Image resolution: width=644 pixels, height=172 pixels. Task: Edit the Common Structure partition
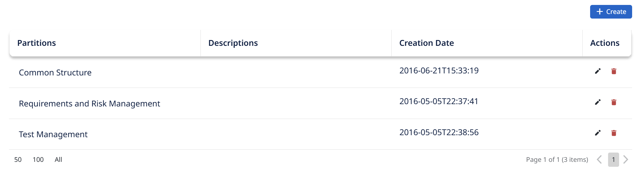click(598, 71)
